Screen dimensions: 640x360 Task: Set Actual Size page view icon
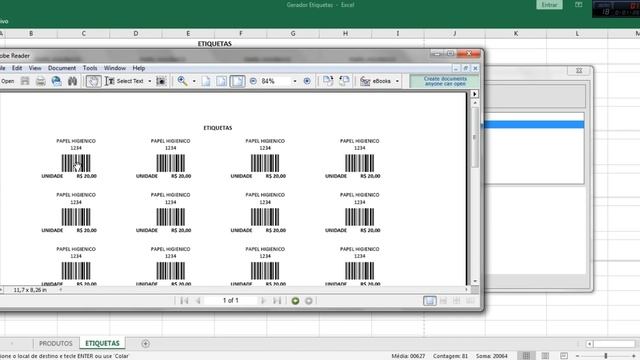pyautogui.click(x=206, y=81)
